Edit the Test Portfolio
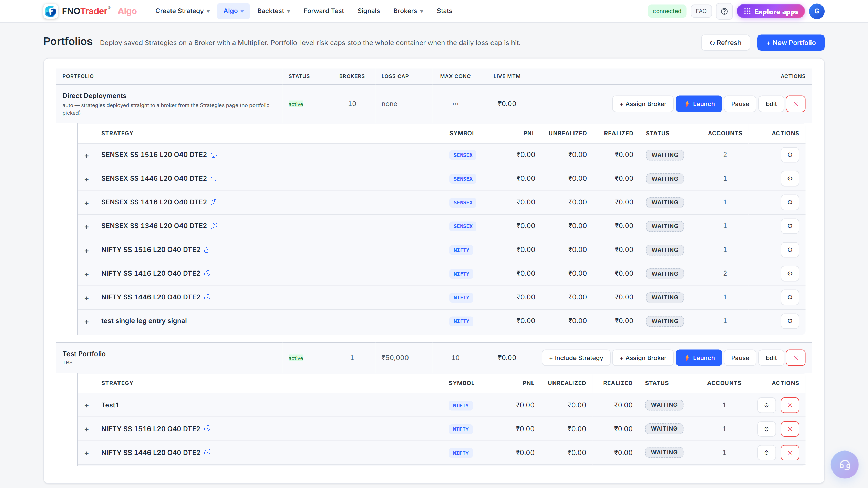This screenshot has width=868, height=488. pos(771,358)
